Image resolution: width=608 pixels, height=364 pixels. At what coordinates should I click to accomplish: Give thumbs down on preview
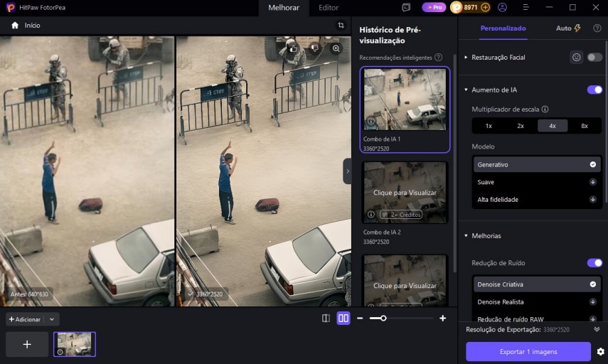tap(314, 48)
